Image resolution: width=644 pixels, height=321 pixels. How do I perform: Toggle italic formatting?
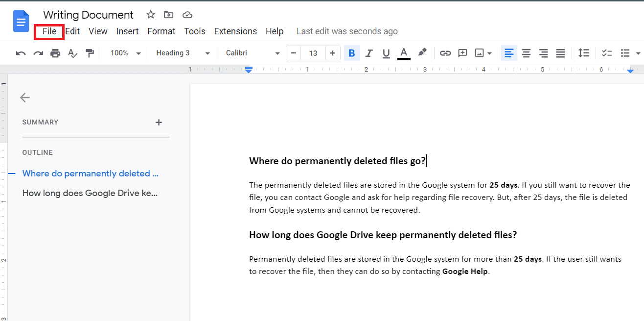[369, 53]
